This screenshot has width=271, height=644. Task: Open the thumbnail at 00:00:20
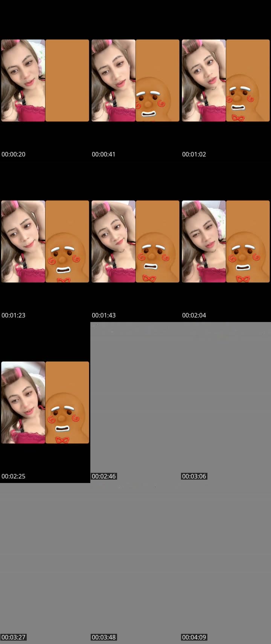[45, 80]
